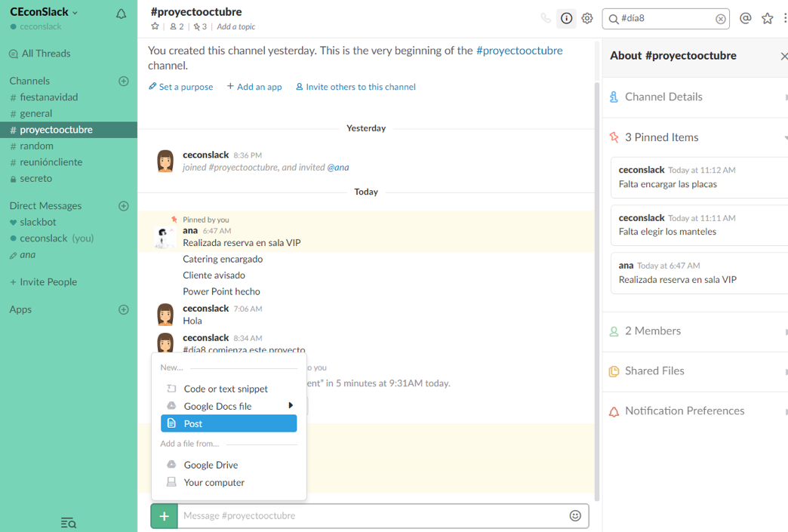This screenshot has height=532, width=788.
Task: Browse apps with the Apps plus icon
Action: pos(124,309)
